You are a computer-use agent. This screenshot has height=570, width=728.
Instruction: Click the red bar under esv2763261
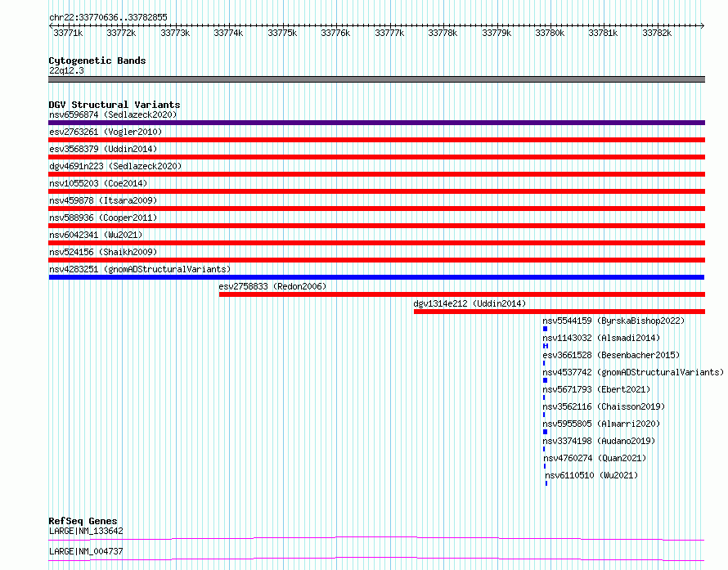click(x=376, y=140)
